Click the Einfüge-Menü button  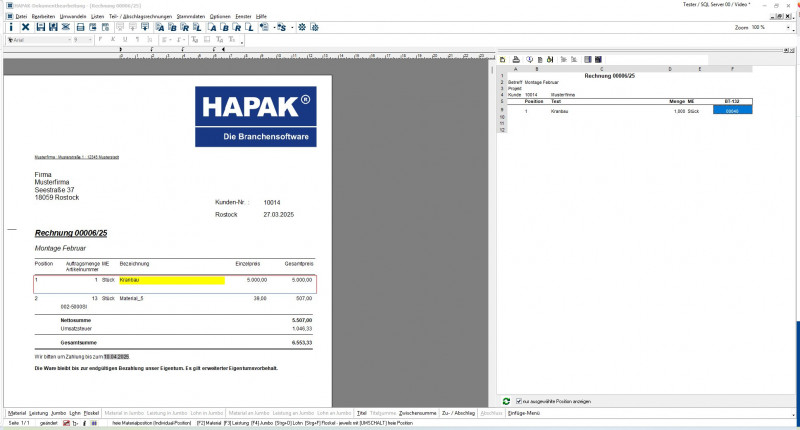(x=524, y=413)
